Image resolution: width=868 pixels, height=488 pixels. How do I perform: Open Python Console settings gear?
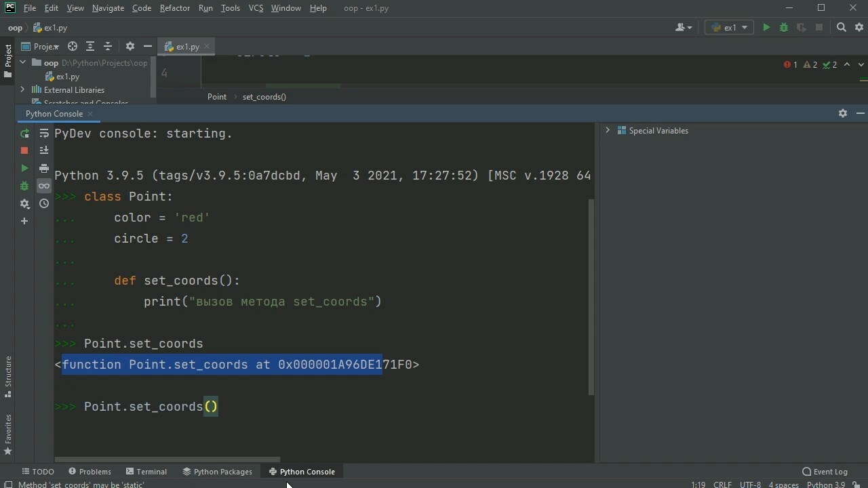843,114
